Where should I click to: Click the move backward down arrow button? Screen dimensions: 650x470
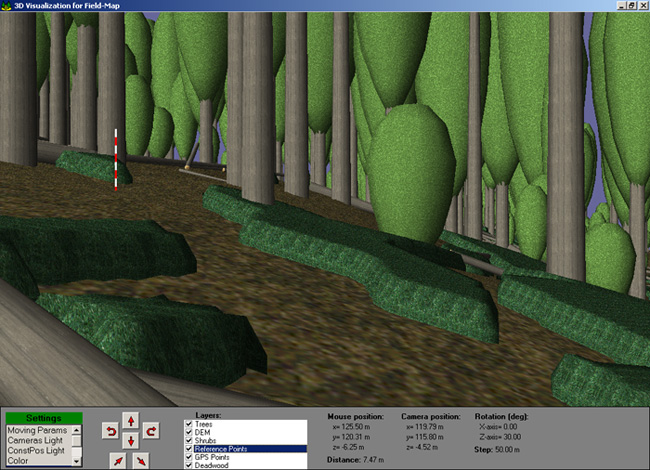coord(130,441)
